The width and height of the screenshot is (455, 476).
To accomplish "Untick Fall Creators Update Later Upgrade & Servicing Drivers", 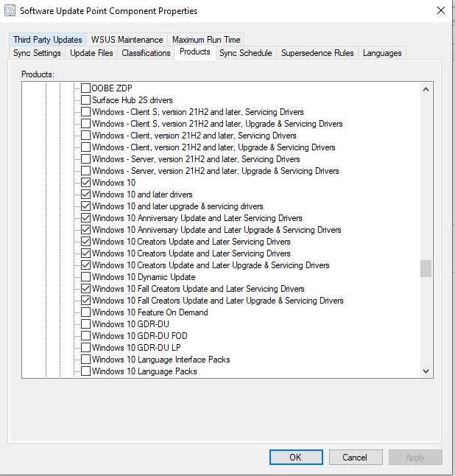I will 86,301.
